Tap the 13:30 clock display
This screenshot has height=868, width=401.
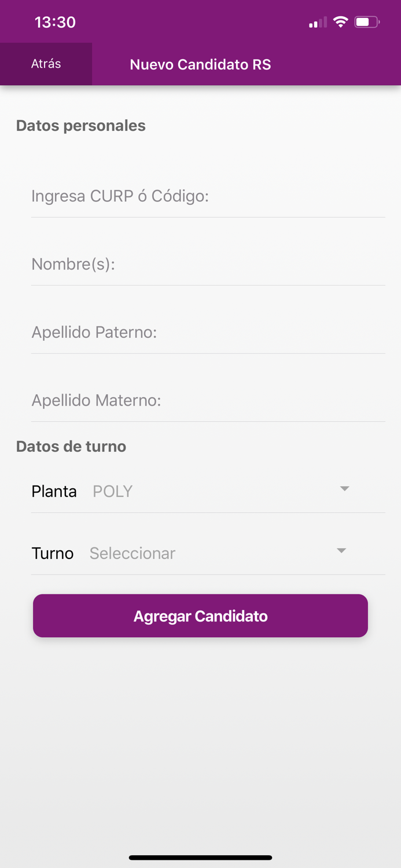click(x=55, y=22)
